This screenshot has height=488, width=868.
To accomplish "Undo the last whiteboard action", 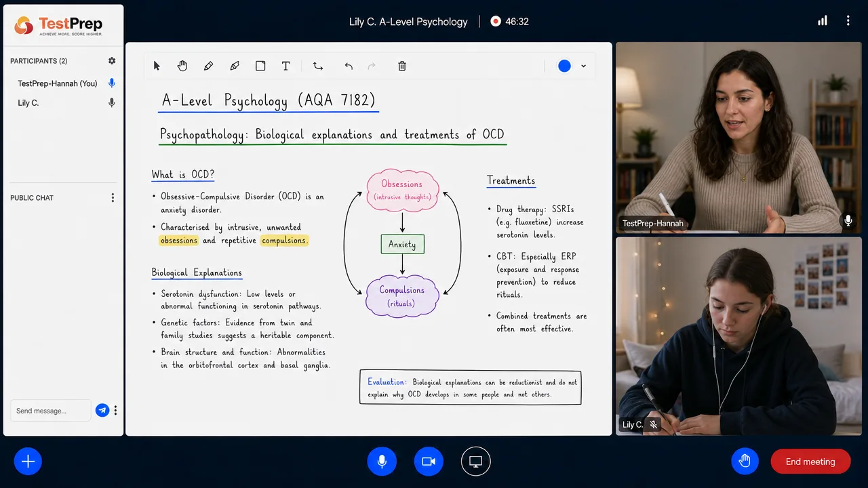I will pyautogui.click(x=349, y=66).
